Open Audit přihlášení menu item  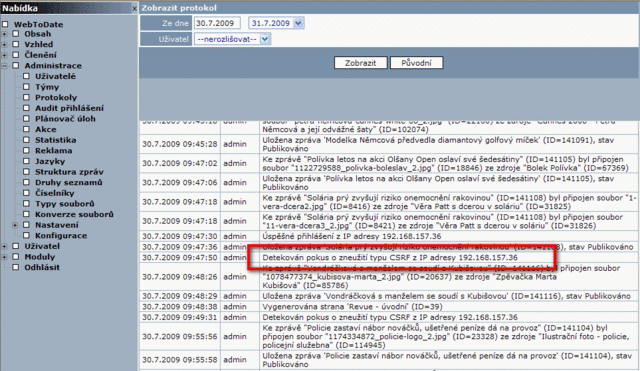[x=69, y=108]
